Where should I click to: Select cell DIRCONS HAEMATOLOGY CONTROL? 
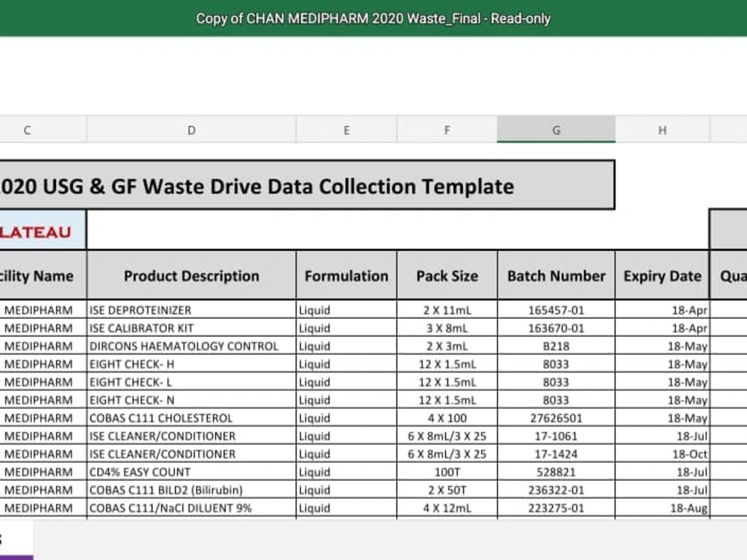pos(191,346)
